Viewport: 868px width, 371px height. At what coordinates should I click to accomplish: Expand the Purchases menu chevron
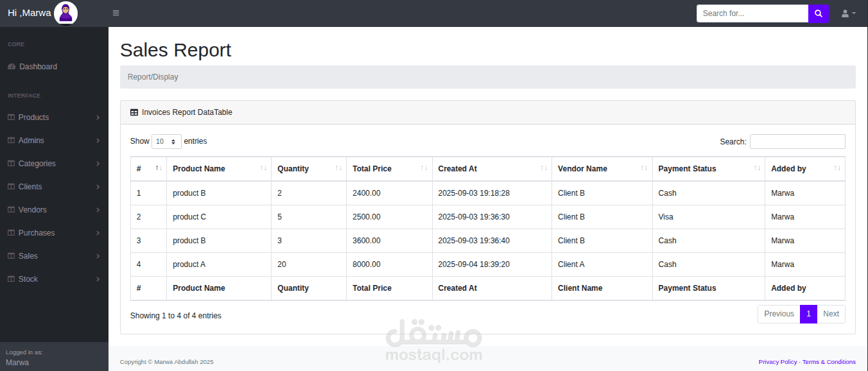98,233
